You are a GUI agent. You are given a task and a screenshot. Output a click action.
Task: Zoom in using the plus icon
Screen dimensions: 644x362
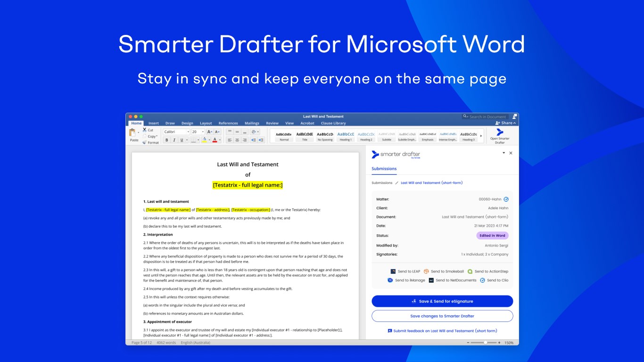[x=499, y=343]
